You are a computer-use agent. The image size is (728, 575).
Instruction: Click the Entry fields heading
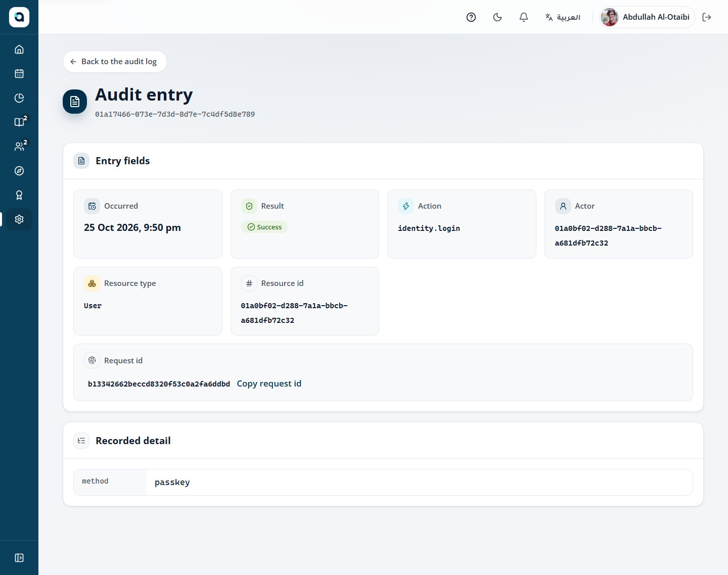(123, 161)
